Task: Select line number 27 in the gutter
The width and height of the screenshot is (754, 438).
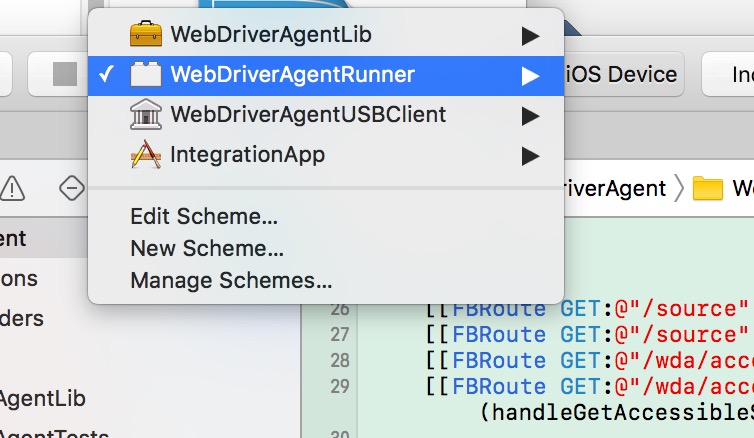Action: (x=339, y=335)
